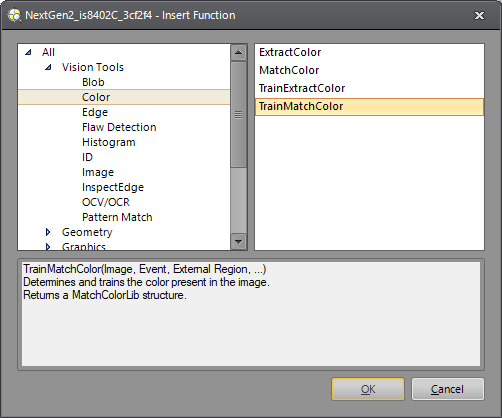Select Pattern Match tools
The height and width of the screenshot is (418, 502).
[117, 217]
